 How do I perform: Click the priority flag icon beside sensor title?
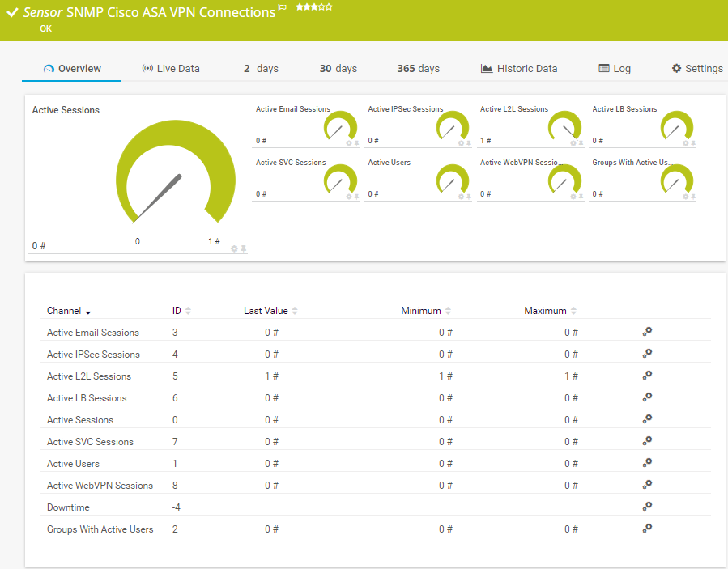coord(283,8)
